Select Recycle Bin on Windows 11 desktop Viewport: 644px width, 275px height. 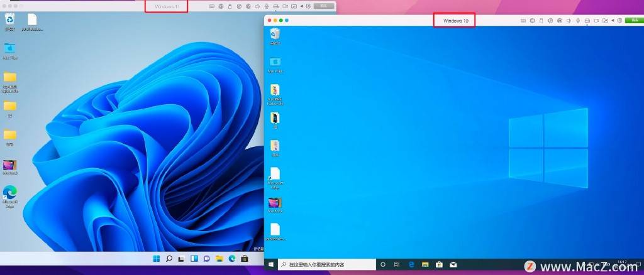click(x=9, y=22)
